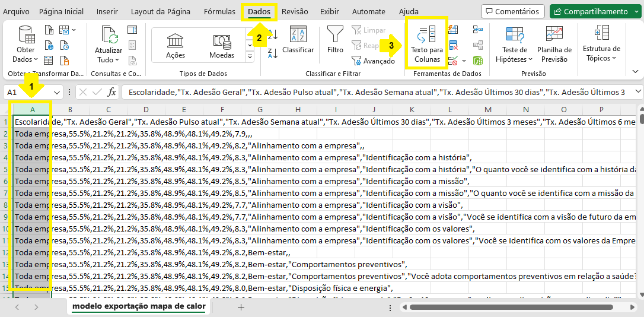Image resolution: width=644 pixels, height=317 pixels.
Task: Click the Compartilhamento button
Action: pyautogui.click(x=594, y=11)
